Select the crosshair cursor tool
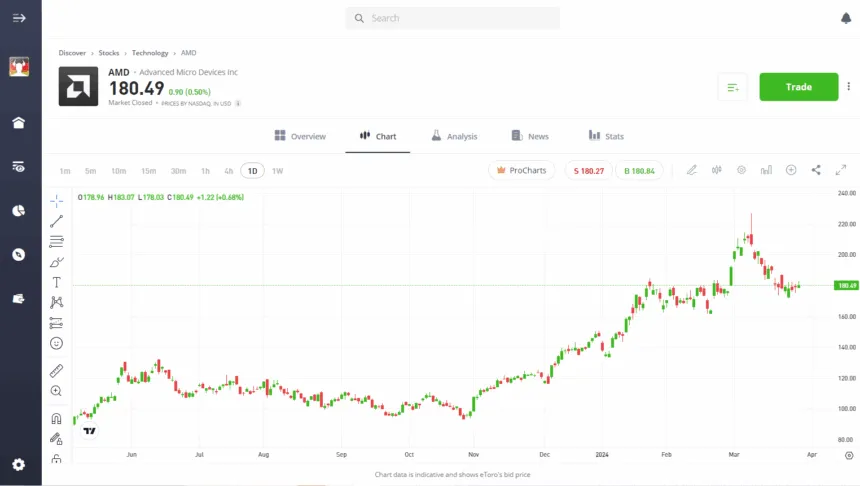Image resolution: width=860 pixels, height=486 pixels. click(x=56, y=201)
